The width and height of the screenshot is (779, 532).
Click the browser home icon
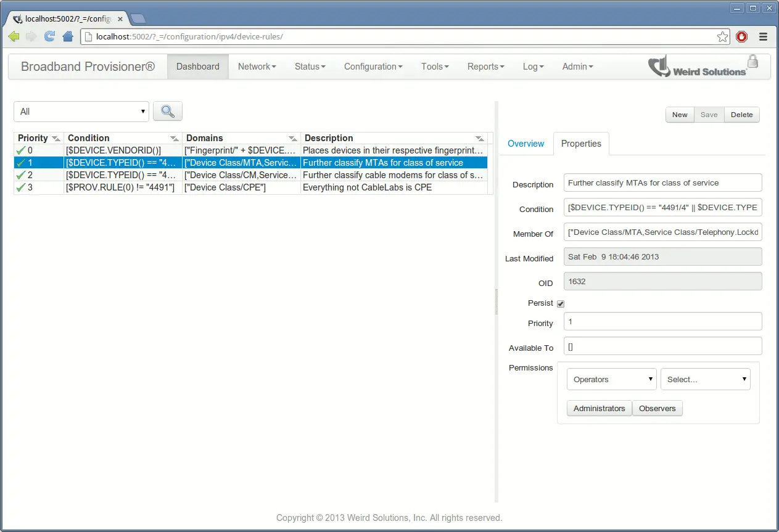pyautogui.click(x=68, y=36)
